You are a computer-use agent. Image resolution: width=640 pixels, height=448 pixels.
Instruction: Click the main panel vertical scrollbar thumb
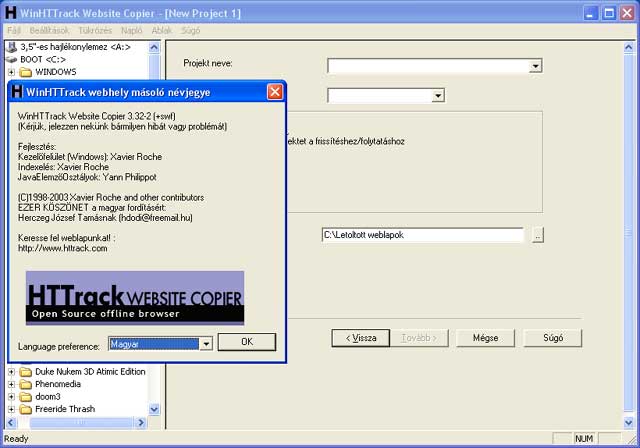pyautogui.click(x=629, y=233)
